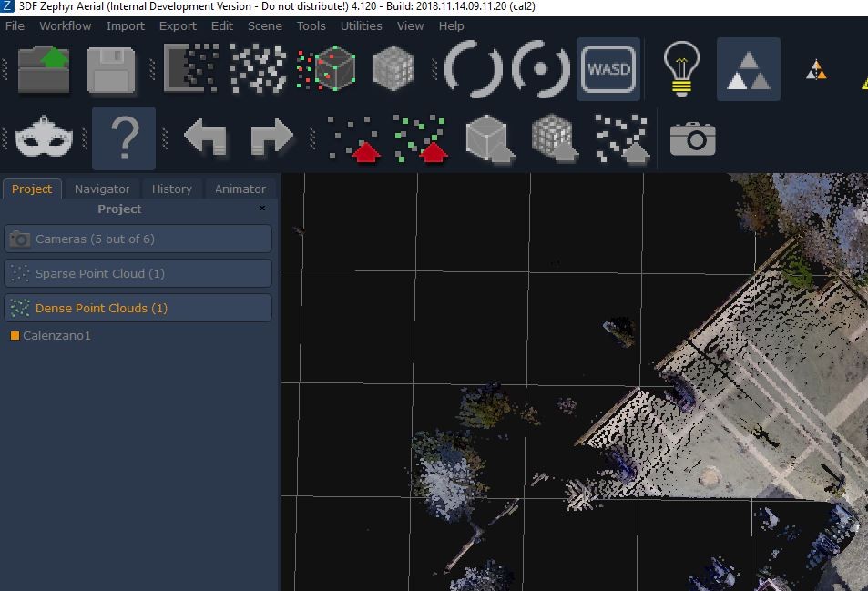Toggle the light bulb lighting button

coord(680,69)
